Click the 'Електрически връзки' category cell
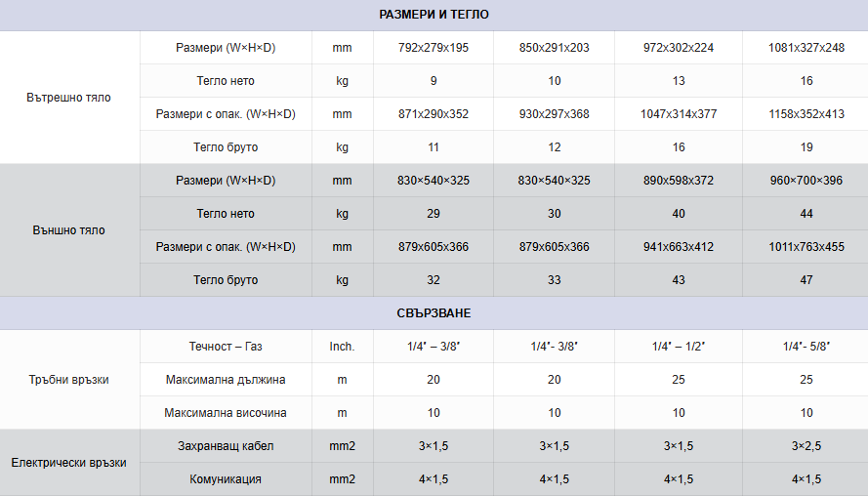 tap(68, 463)
